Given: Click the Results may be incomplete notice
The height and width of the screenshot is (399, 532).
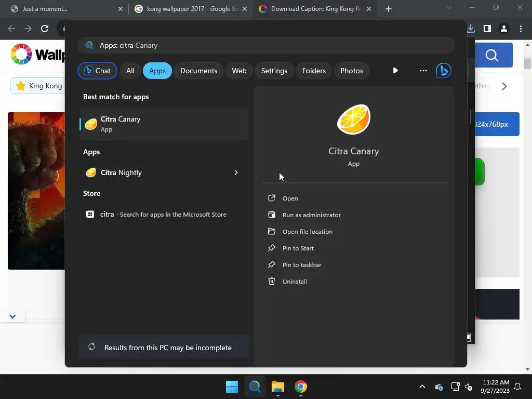Looking at the screenshot, I should coord(164,348).
